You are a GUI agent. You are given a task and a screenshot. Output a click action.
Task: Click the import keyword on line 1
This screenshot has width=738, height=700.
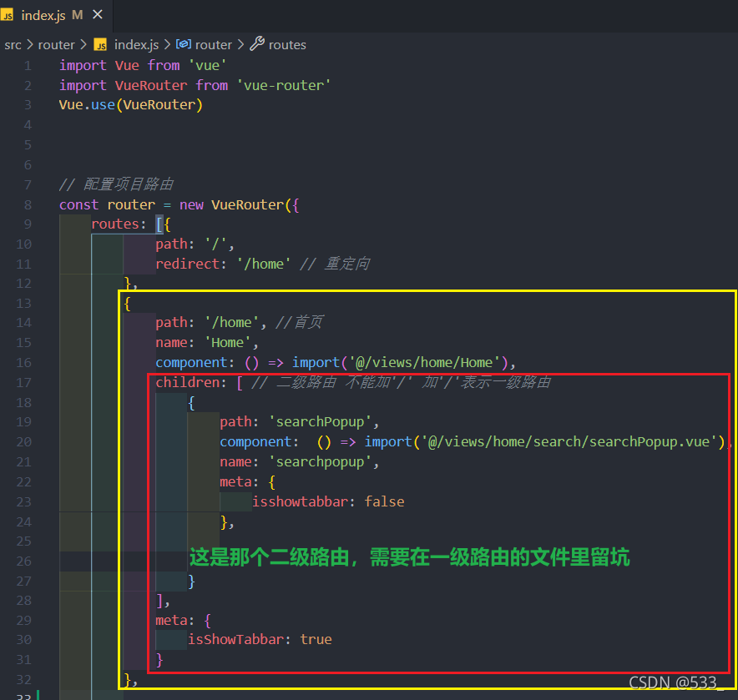(82, 64)
